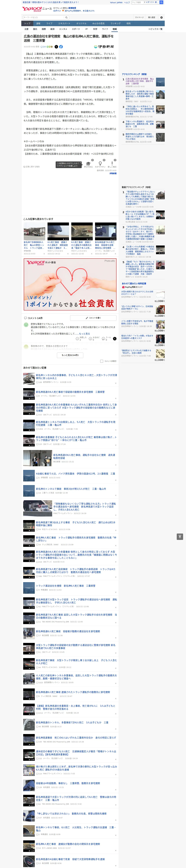The width and height of the screenshot is (186, 868).
Task: Open トピックス一覧 link
Action: [155, 29]
